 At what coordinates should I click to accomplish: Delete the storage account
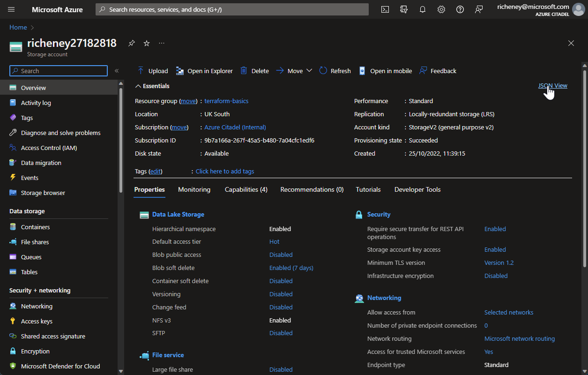pyautogui.click(x=255, y=70)
